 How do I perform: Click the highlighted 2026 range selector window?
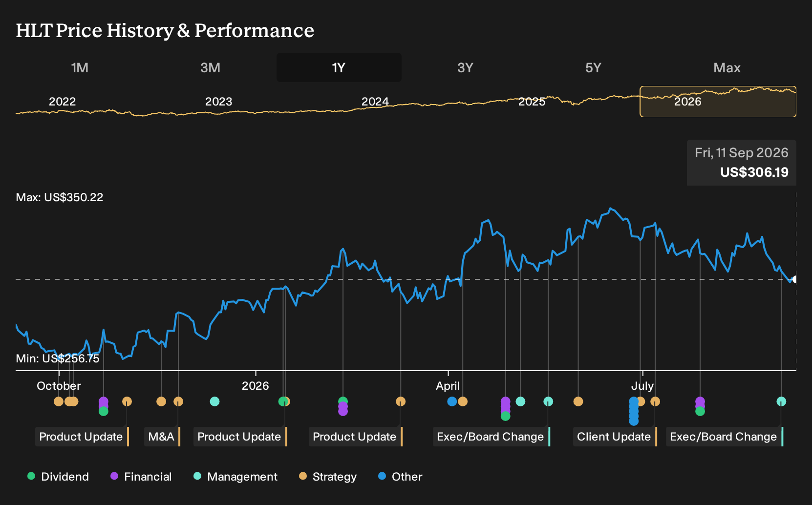click(718, 102)
